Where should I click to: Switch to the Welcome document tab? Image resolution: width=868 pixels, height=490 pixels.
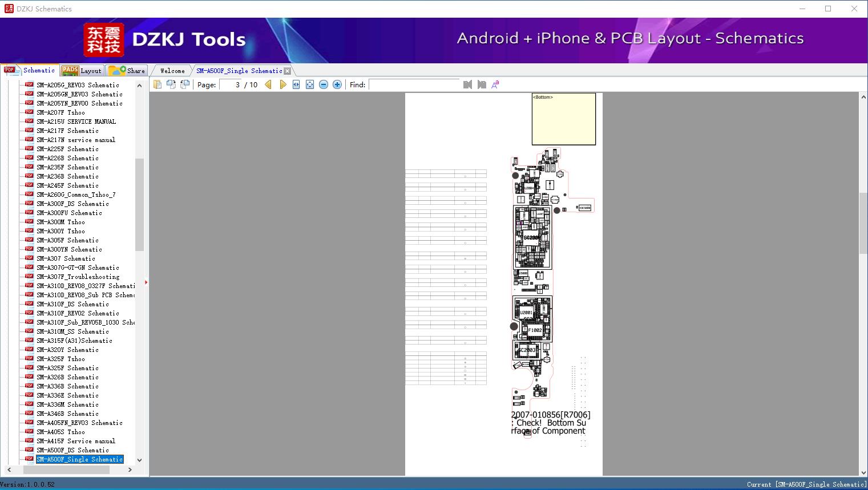pyautogui.click(x=172, y=71)
